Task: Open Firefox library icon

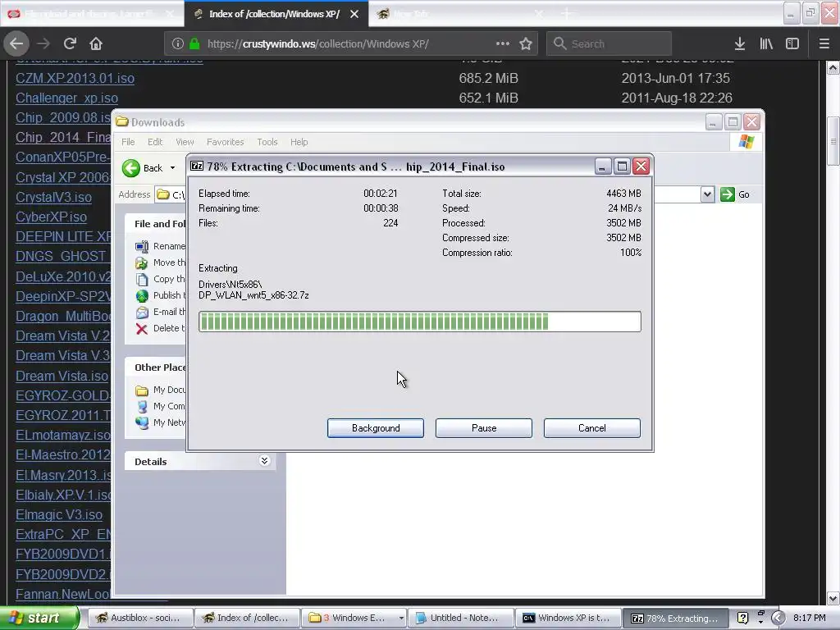Action: pyautogui.click(x=766, y=44)
